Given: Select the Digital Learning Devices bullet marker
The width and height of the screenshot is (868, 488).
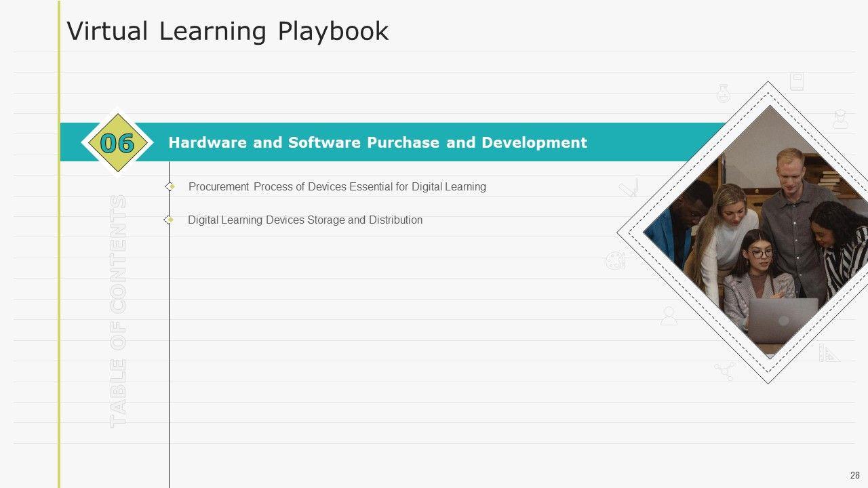Looking at the screenshot, I should (169, 220).
